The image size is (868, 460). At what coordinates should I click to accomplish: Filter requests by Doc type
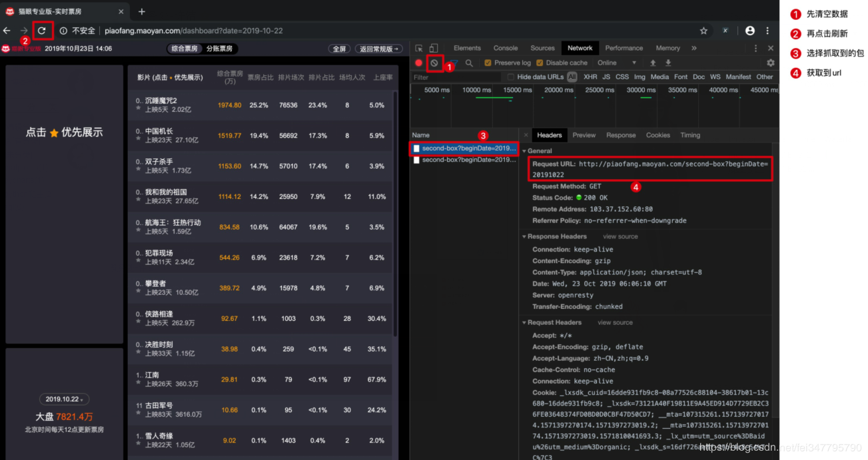[x=699, y=77]
